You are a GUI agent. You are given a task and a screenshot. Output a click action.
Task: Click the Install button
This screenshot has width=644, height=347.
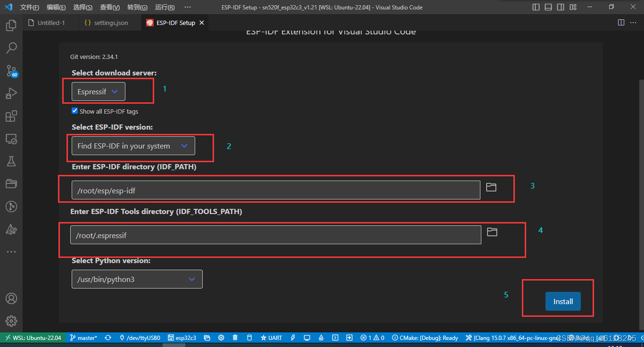(563, 301)
